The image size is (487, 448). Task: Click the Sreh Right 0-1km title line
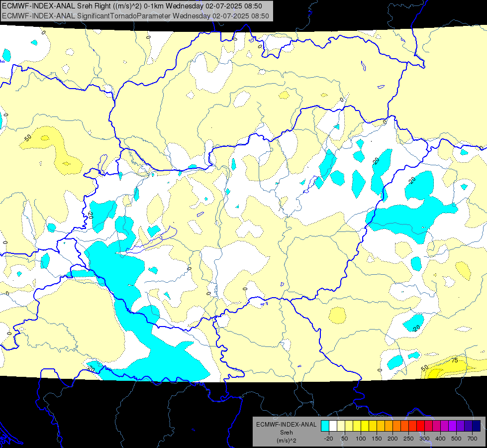click(x=132, y=6)
